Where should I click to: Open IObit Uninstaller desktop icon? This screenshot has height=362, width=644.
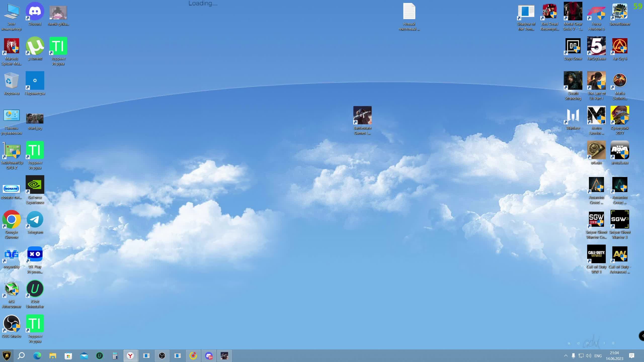(35, 289)
